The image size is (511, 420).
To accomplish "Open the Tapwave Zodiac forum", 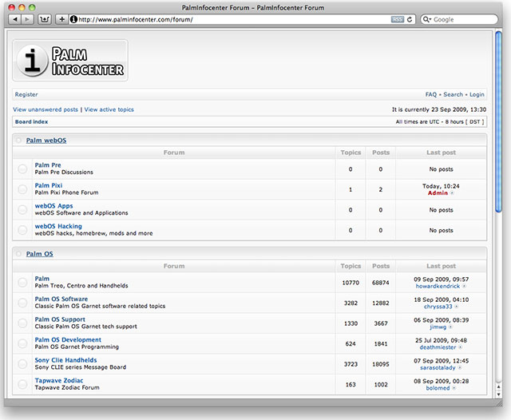I will [59, 381].
